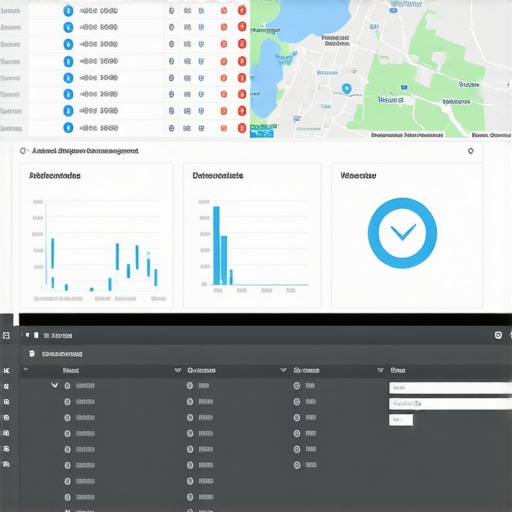Toggle the circle in the first dark row's second column
Screen dimensions: 512x512
pyautogui.click(x=190, y=386)
